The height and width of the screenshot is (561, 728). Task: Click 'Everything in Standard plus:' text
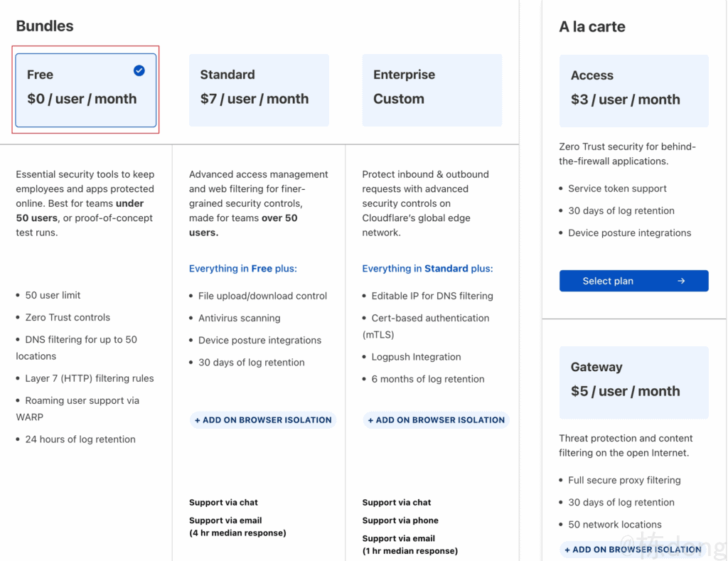[427, 269]
